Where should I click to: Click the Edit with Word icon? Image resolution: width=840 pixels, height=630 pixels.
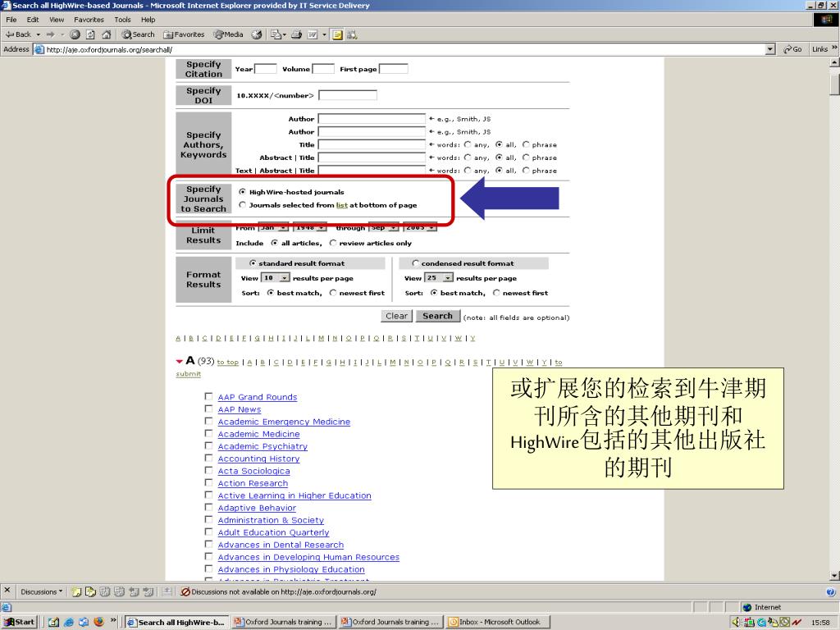(313, 34)
